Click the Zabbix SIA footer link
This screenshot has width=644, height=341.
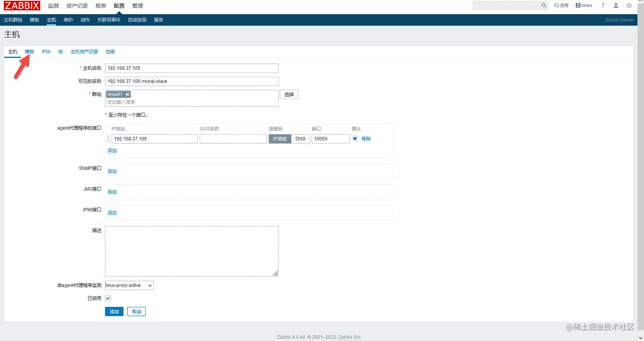tap(350, 337)
